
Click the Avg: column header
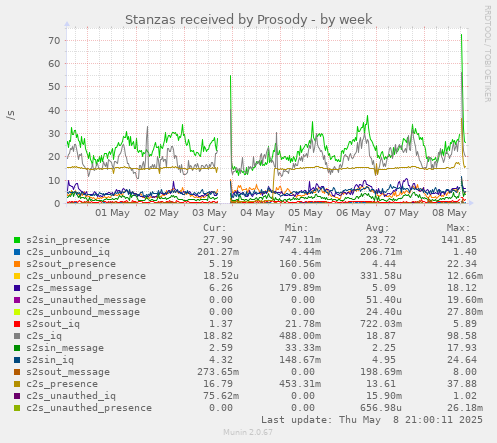tap(378, 228)
